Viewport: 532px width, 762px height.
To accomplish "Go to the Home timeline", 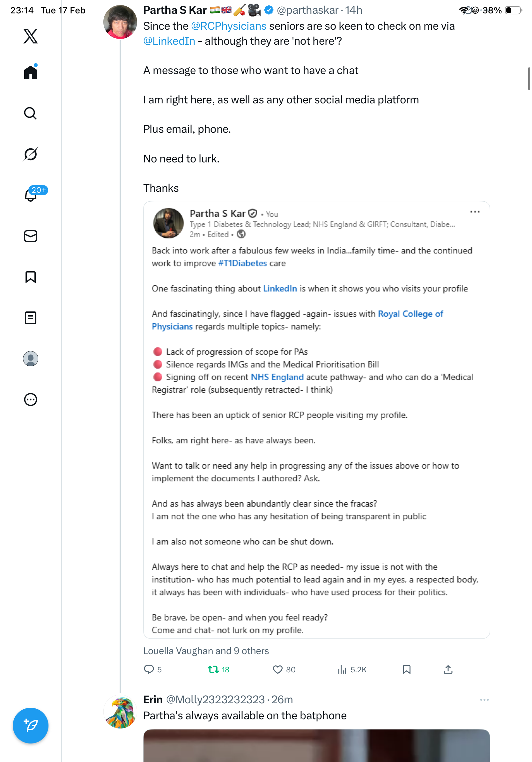I will pos(31,72).
